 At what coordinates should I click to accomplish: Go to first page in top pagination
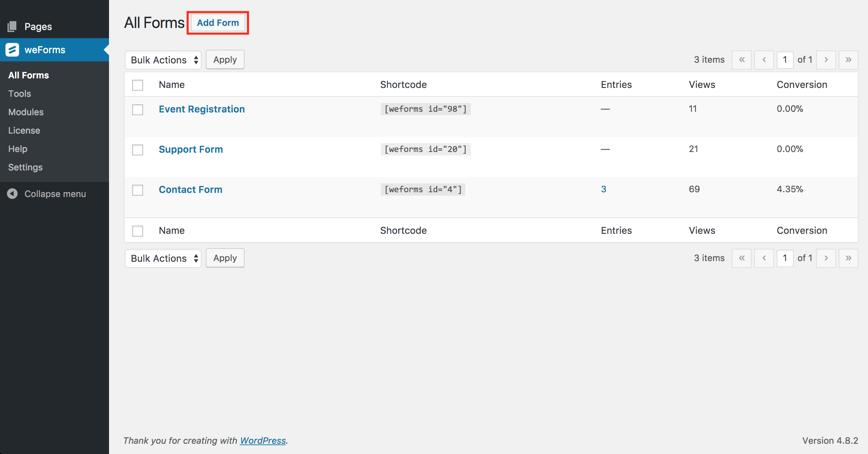[742, 60]
